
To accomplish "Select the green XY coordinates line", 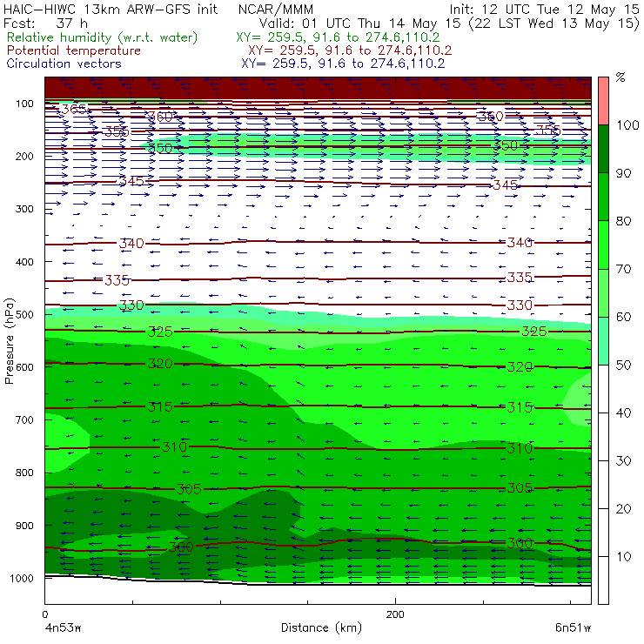I will click(338, 37).
